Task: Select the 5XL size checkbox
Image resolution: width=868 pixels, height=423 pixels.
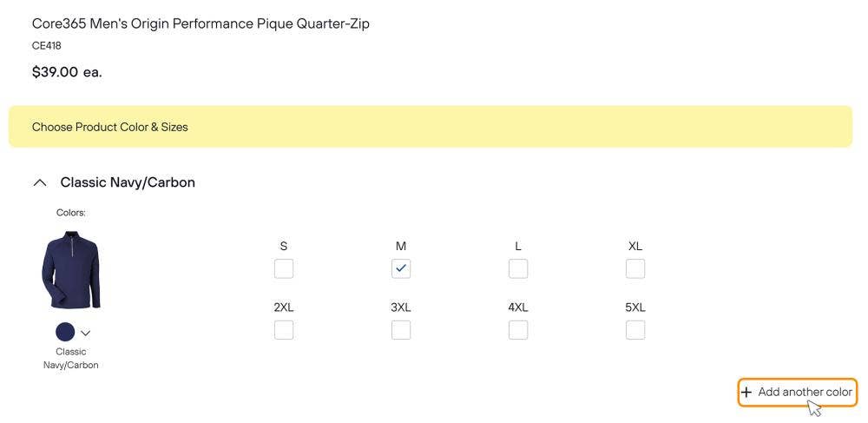Action: (x=635, y=331)
